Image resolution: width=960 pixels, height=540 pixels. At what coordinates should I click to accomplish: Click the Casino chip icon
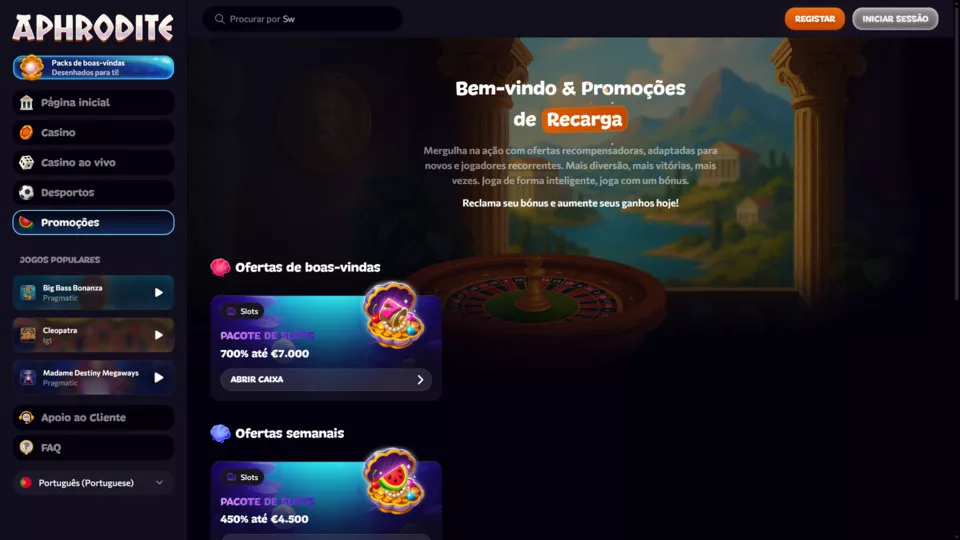tap(26, 132)
